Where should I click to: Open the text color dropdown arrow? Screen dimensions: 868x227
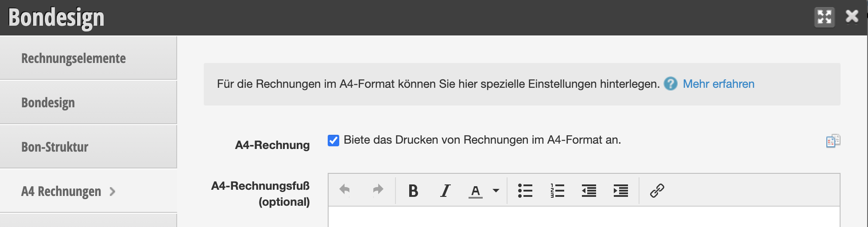tap(496, 191)
